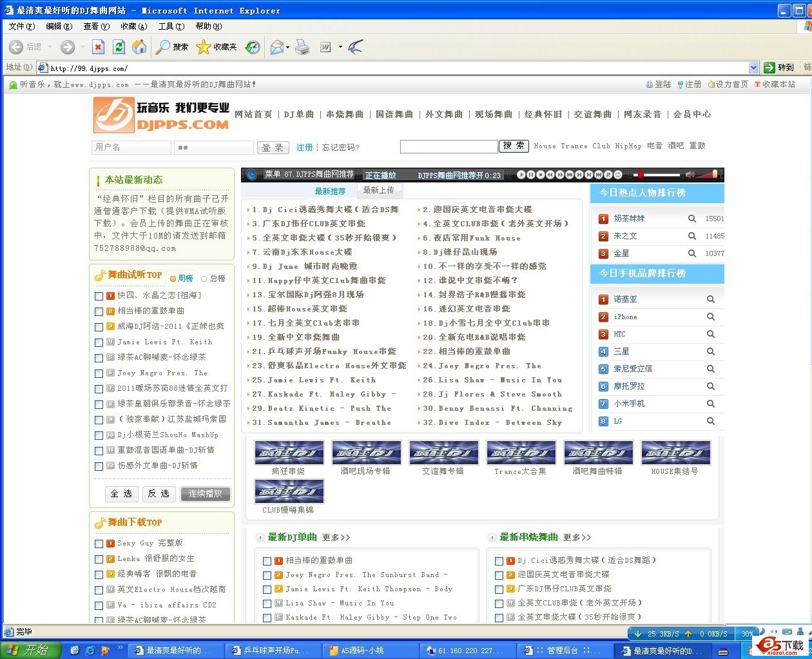Click the Refresh icon in the browser toolbar
The image size is (812, 659).
[x=119, y=46]
